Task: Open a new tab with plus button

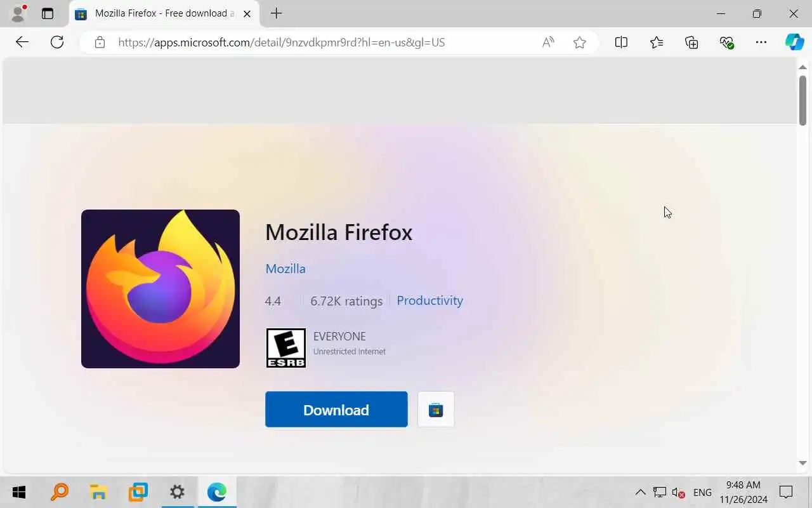Action: pos(276,13)
